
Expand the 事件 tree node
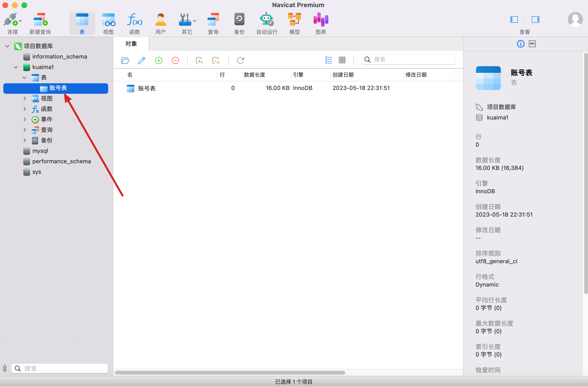tap(25, 119)
